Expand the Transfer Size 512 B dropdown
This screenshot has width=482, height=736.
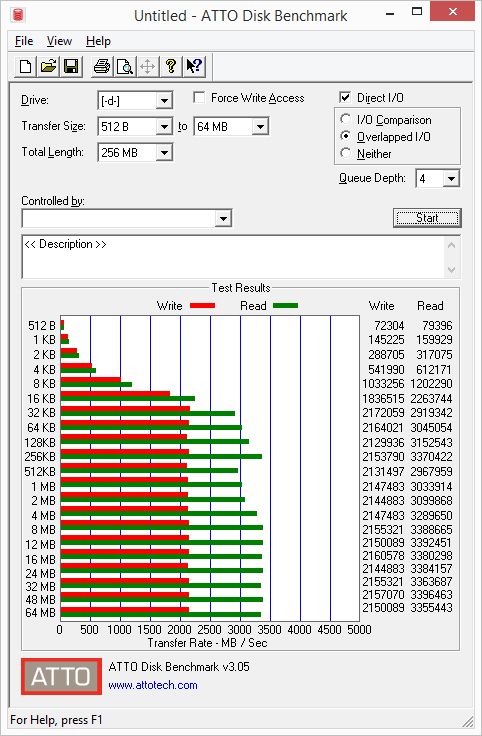[164, 127]
